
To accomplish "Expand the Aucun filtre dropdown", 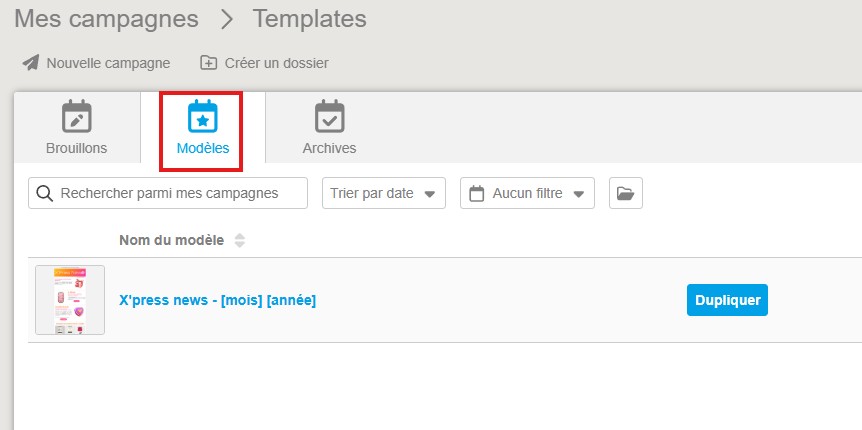I will point(527,193).
